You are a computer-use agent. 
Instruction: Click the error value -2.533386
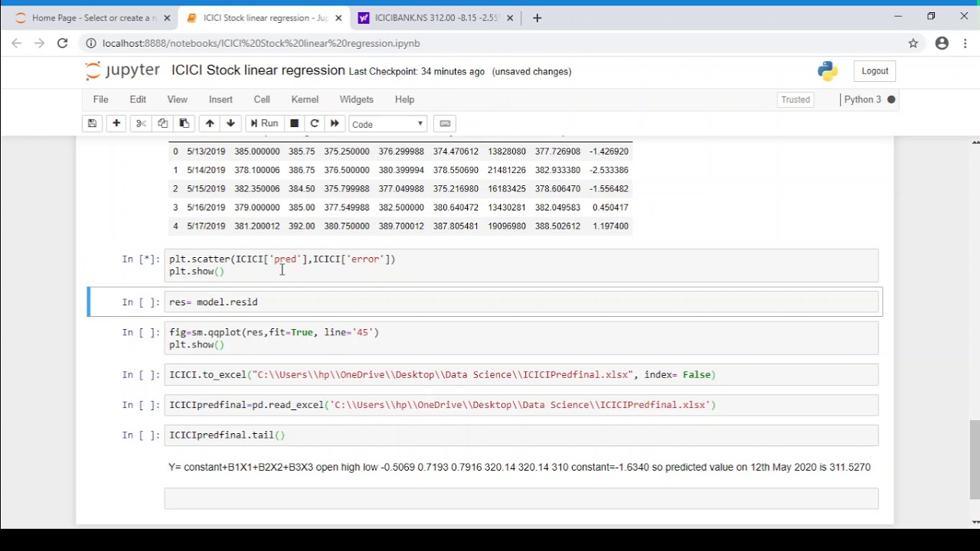coord(609,170)
